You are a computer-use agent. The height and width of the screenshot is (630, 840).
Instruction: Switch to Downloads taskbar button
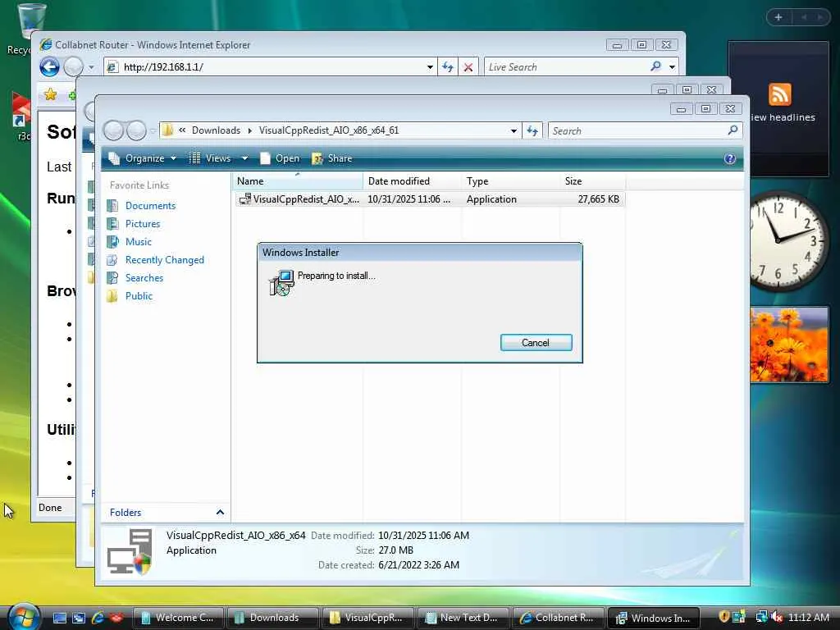[273, 618]
